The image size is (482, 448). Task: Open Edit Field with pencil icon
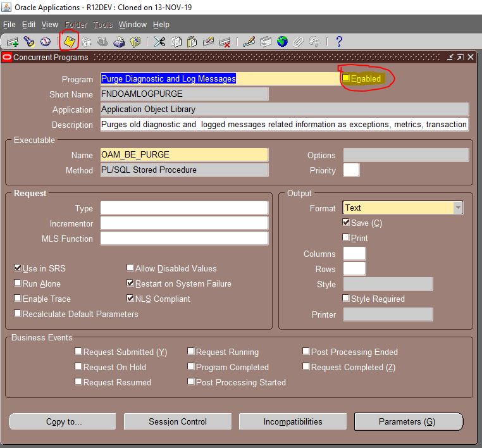249,42
